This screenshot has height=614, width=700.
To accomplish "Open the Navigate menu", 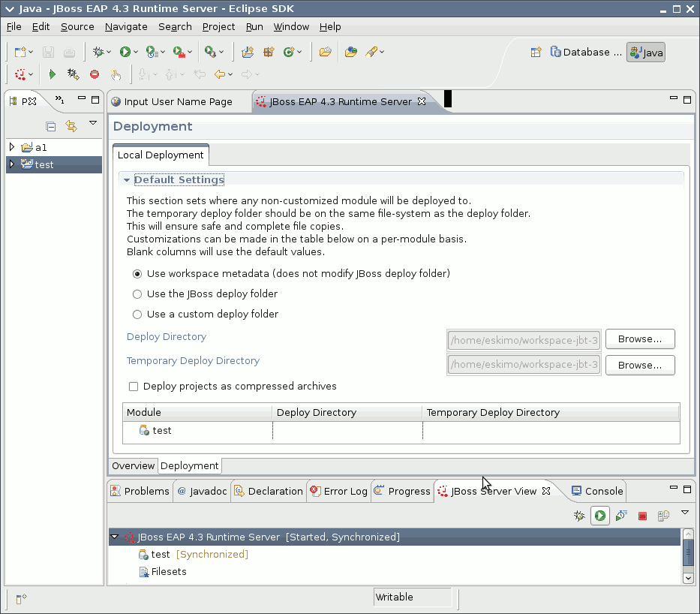I will click(x=126, y=27).
